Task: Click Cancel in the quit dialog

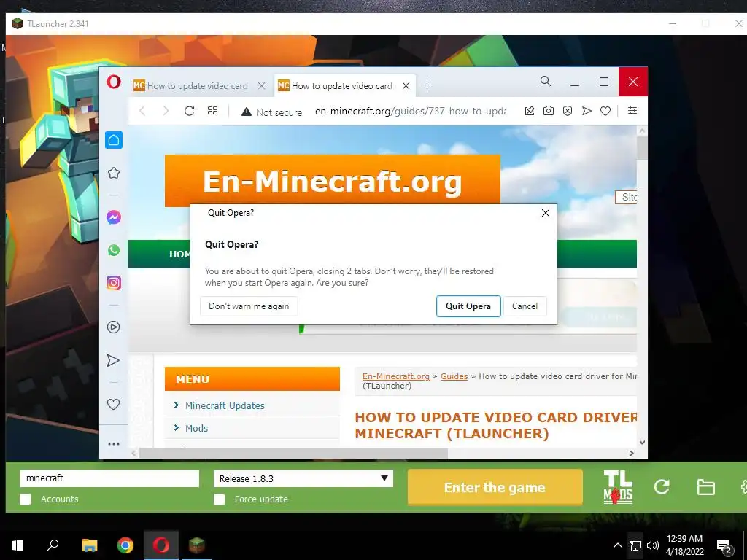Action: [x=525, y=306]
